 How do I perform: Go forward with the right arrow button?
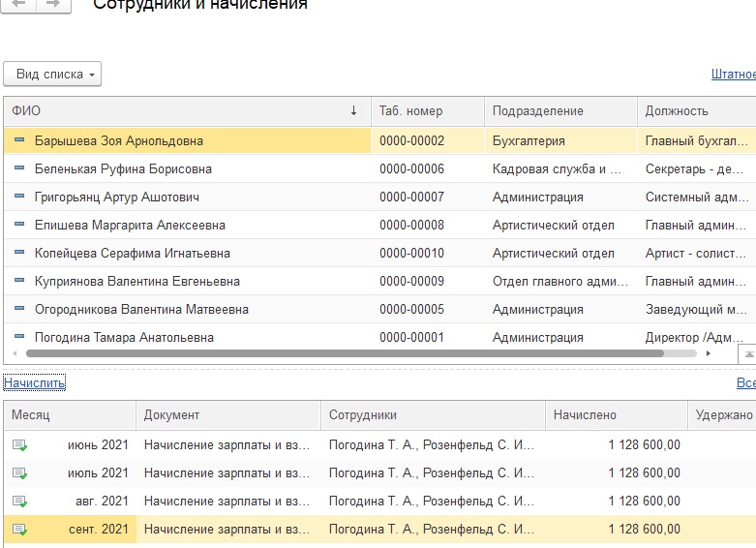click(x=53, y=5)
